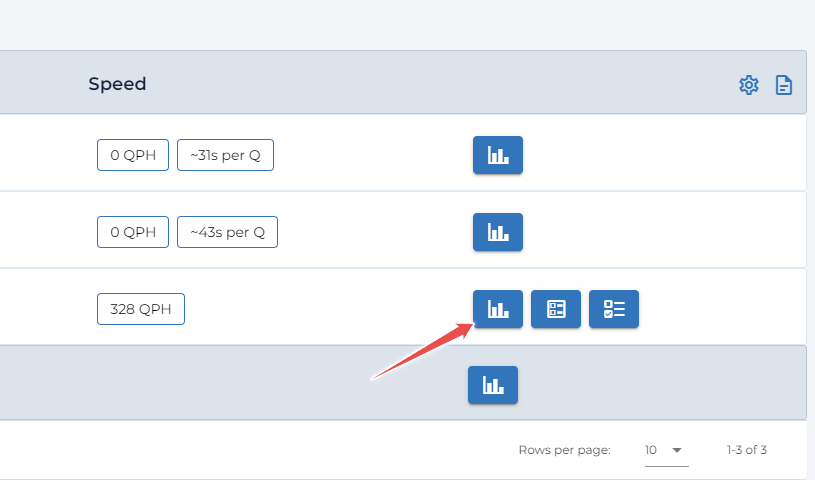Image resolution: width=815 pixels, height=480 pixels.
Task: Open bar chart for 328 QPH row
Action: coord(497,309)
